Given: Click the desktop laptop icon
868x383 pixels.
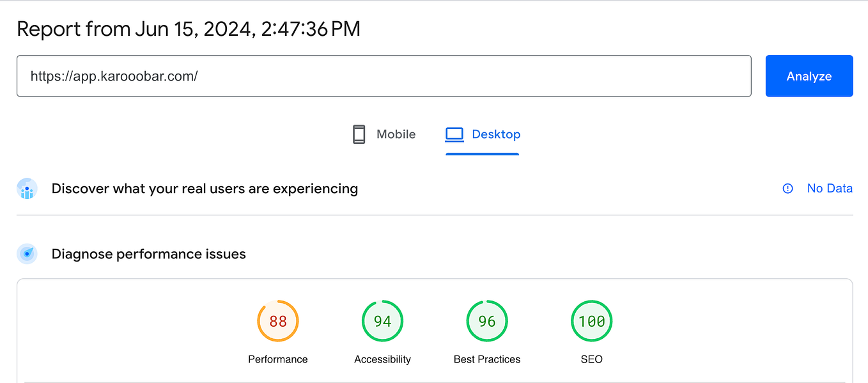Looking at the screenshot, I should click(x=454, y=134).
